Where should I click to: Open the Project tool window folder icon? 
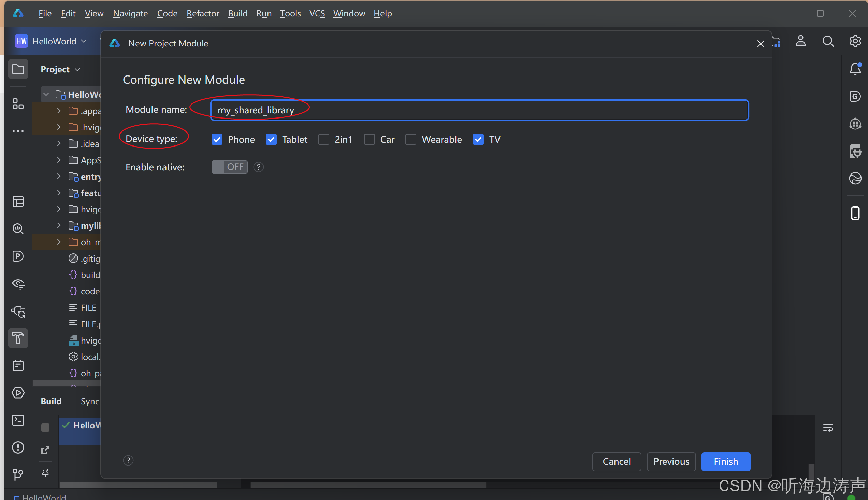[18, 69]
